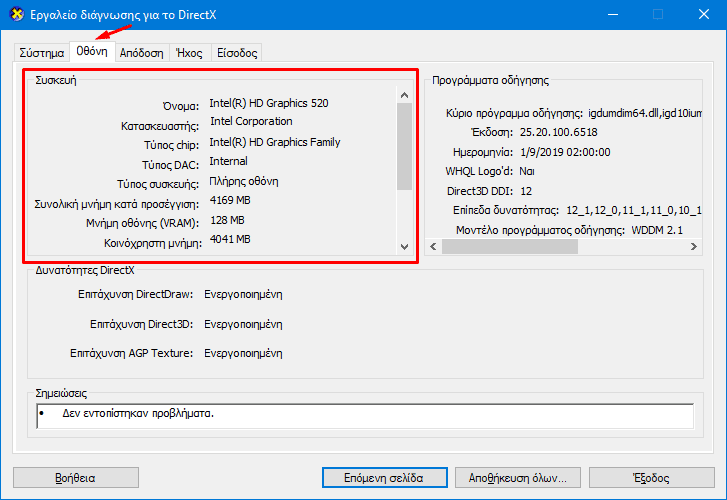Click the Intel Corporation manufacturer value
Viewport: 727px width, 500px height.
(251, 121)
